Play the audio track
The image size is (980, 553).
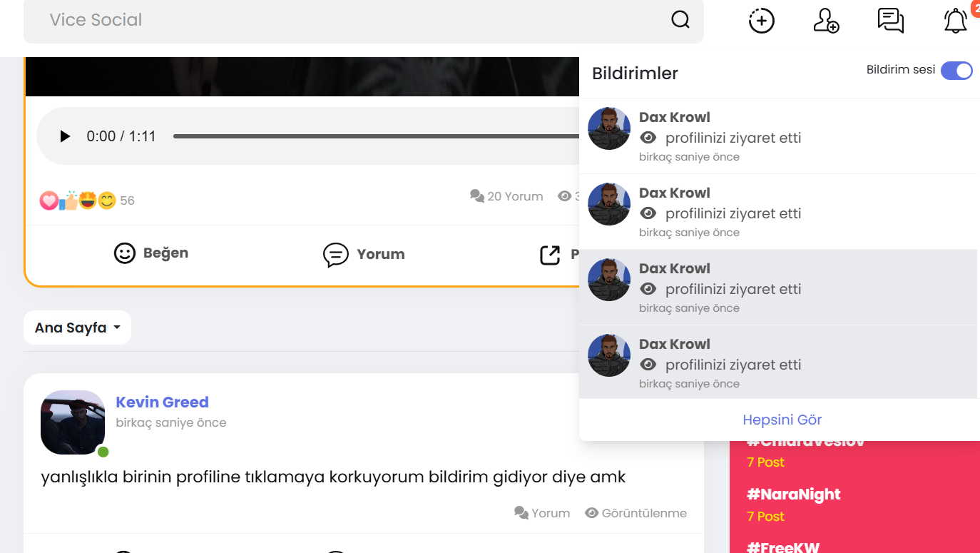(65, 136)
